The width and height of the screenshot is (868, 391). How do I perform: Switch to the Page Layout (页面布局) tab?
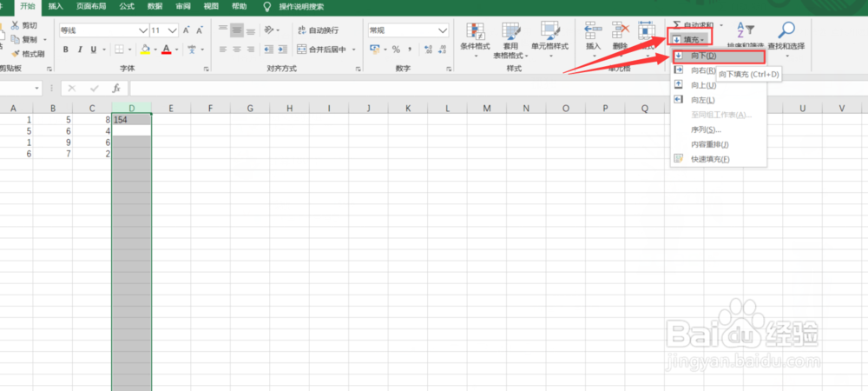[x=91, y=7]
